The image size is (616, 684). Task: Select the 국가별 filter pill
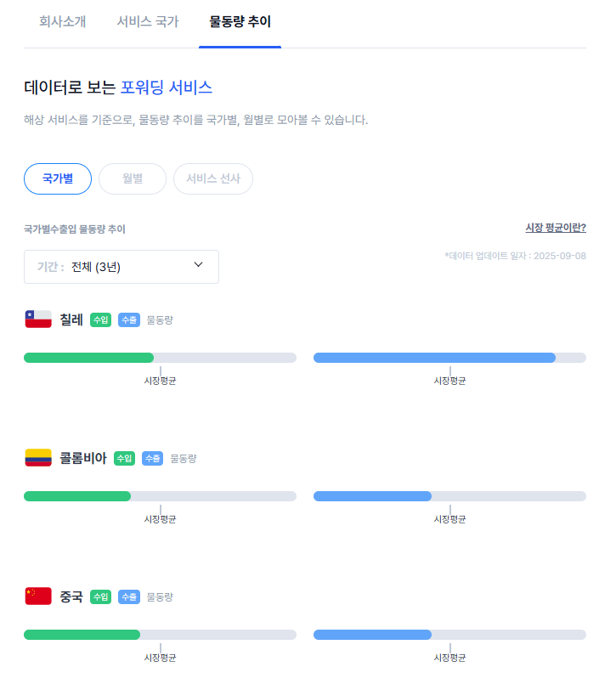[x=58, y=179]
